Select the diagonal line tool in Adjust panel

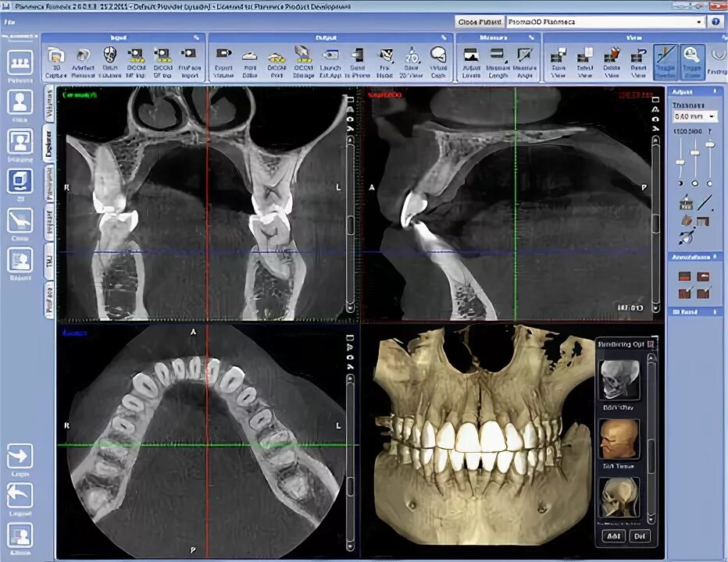(x=705, y=202)
